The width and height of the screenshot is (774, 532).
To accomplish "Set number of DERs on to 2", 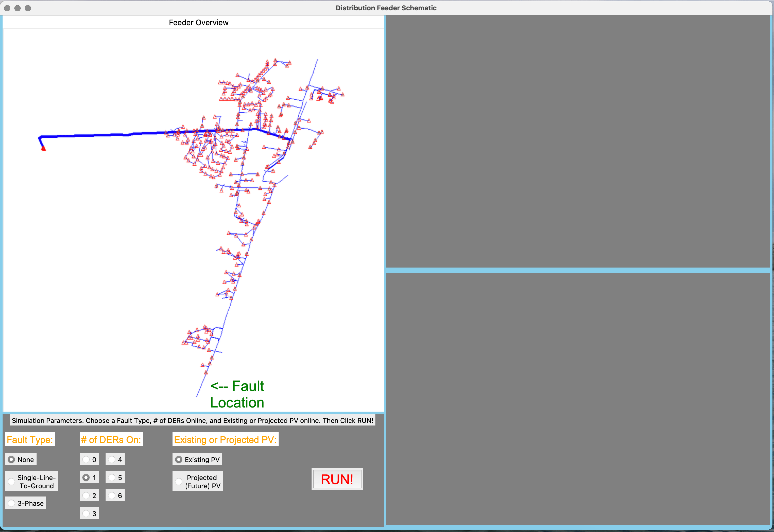I will (x=86, y=495).
